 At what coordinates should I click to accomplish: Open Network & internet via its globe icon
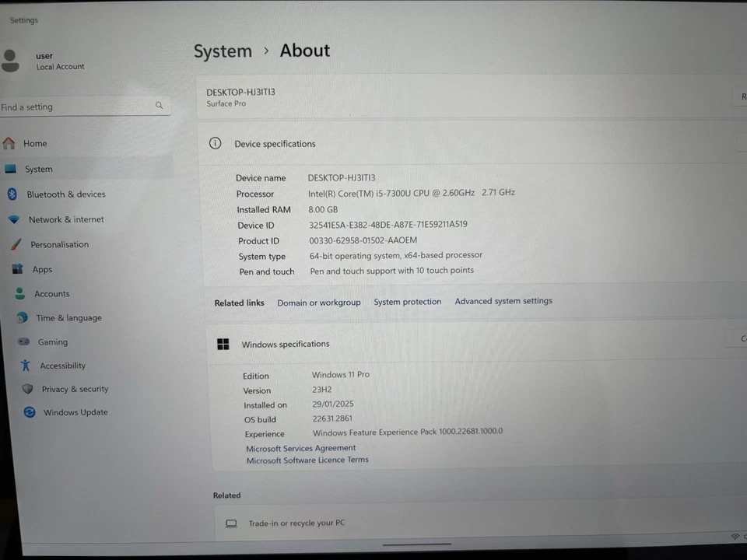pyautogui.click(x=14, y=219)
